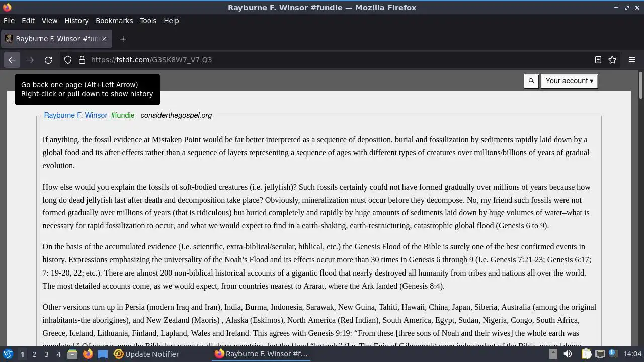Click the paragraph starting 'Other versions turn up in Persia'
Viewport: 644px width, 362px height.
(x=319, y=323)
